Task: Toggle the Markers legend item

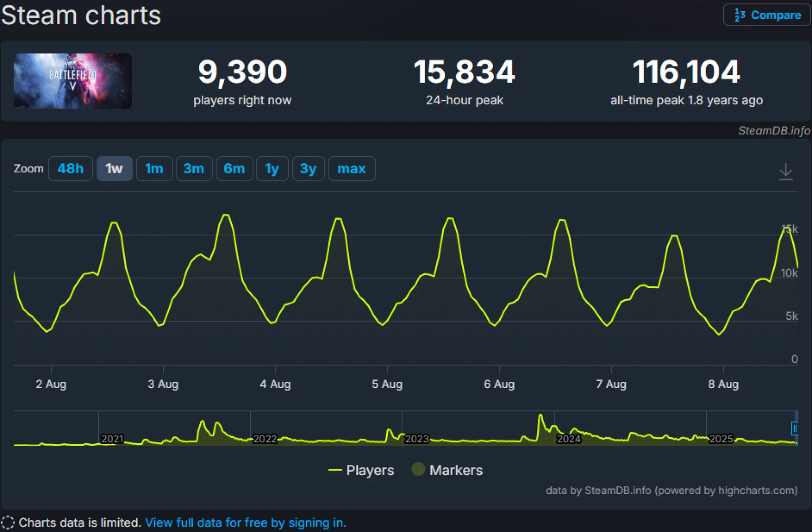Action: point(447,470)
